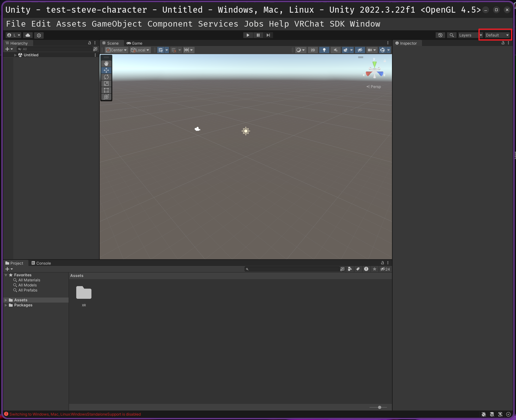
Task: Select the Rotate tool
Action: pos(106,77)
